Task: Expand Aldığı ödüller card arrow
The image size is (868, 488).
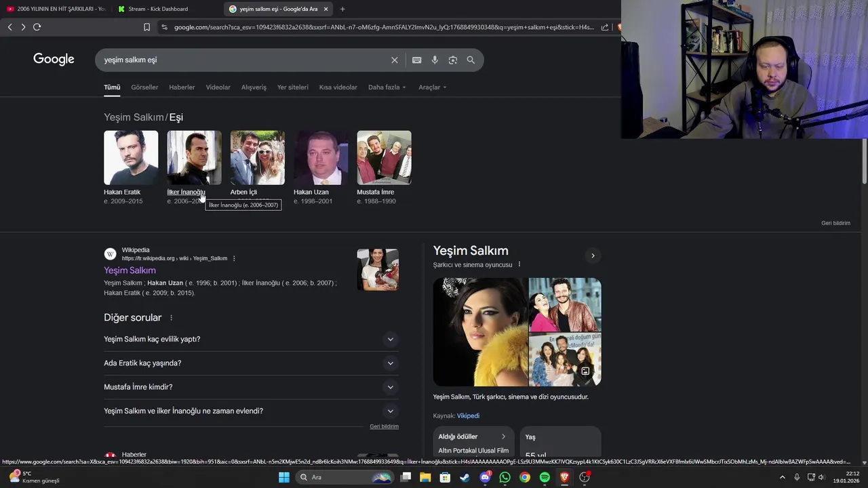Action: tap(503, 436)
